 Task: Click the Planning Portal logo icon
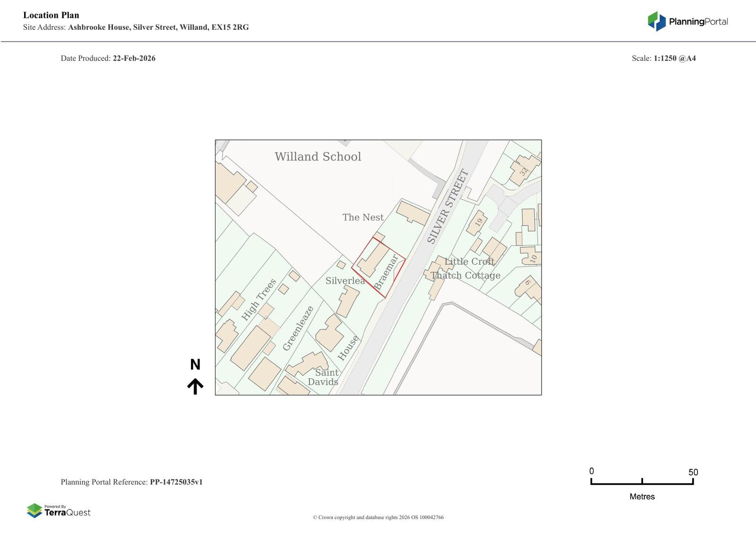tap(656, 21)
